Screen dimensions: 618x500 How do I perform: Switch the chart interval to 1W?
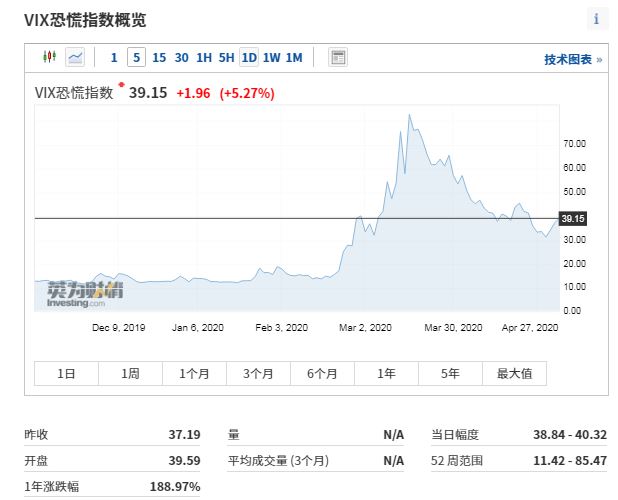271,58
